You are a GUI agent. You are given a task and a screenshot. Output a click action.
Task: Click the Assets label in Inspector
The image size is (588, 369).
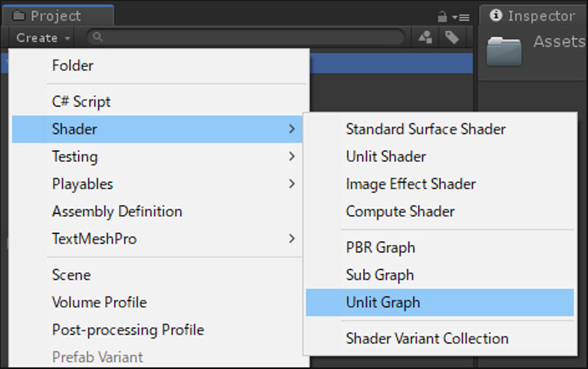click(559, 41)
